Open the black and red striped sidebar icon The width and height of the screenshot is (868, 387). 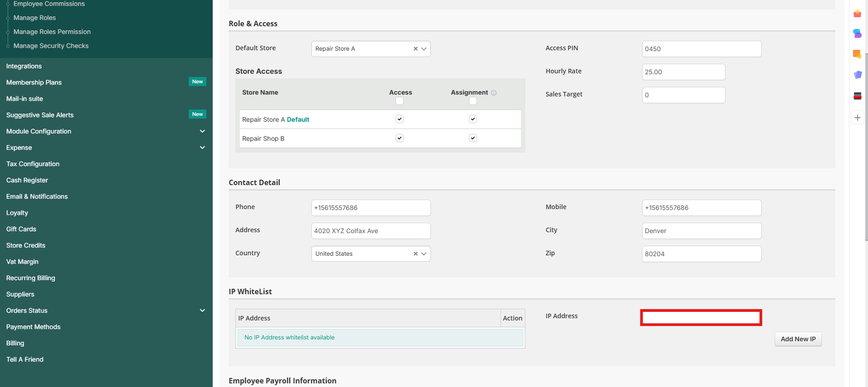tap(857, 96)
